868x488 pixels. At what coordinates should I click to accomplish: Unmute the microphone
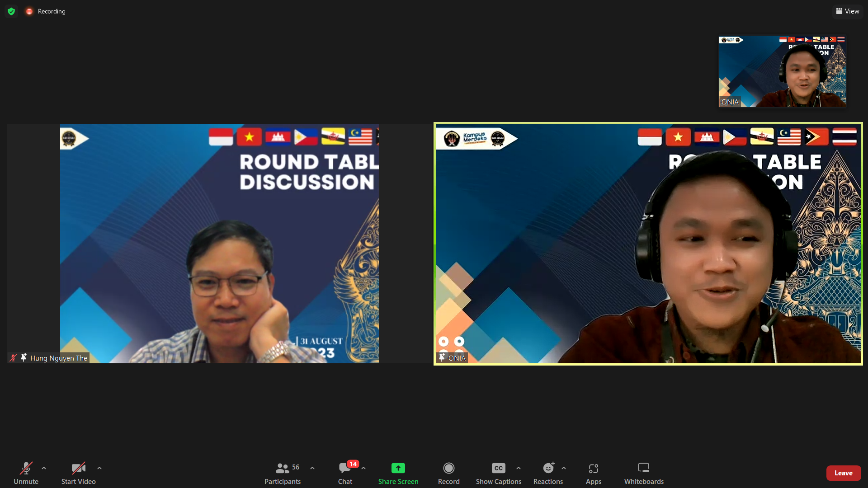click(26, 472)
